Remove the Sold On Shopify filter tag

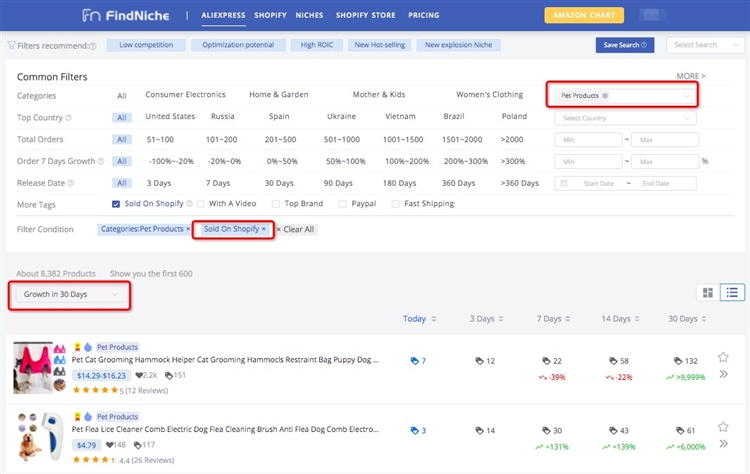[264, 229]
